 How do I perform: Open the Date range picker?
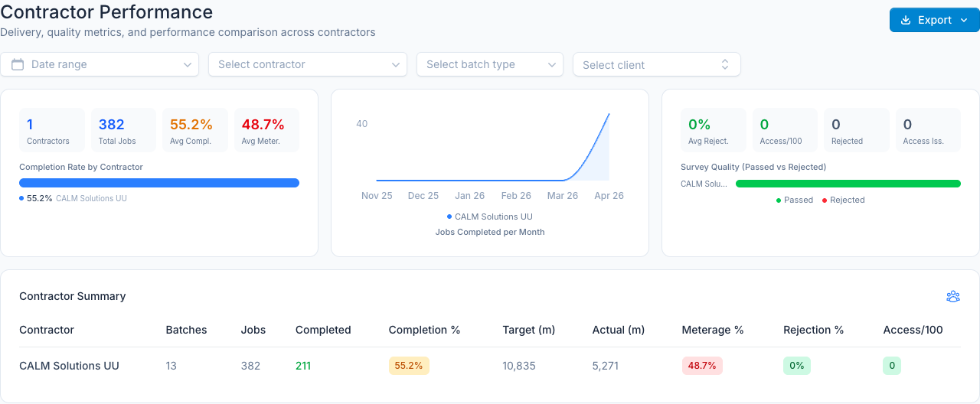tap(100, 64)
